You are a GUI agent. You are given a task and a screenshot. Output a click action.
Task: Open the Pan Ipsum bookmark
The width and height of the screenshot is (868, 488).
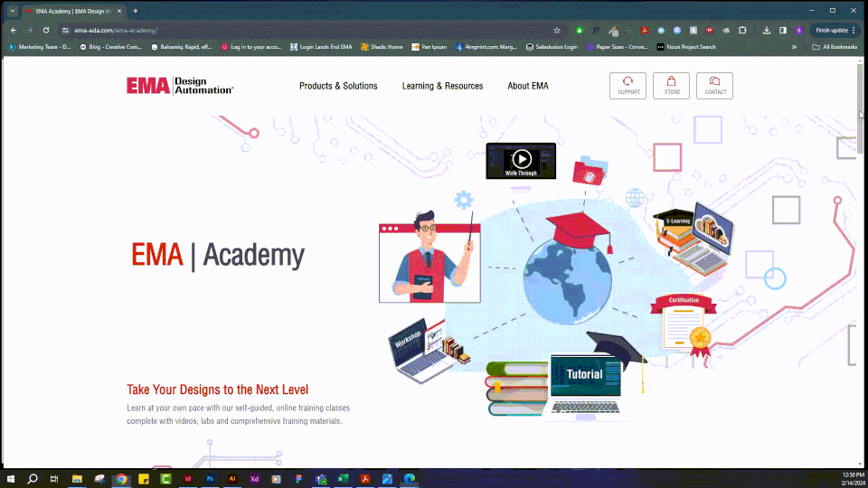pyautogui.click(x=429, y=47)
